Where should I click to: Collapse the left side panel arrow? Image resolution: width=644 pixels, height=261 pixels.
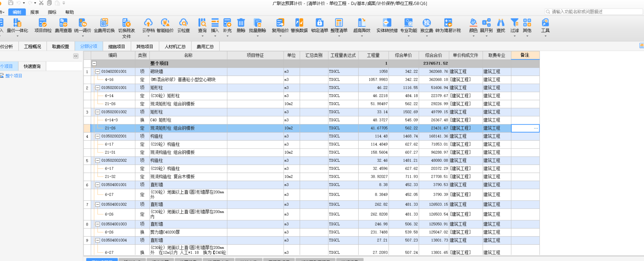[x=76, y=56]
